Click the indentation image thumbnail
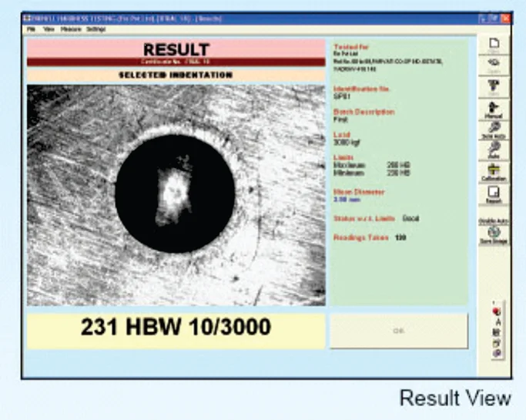This screenshot has height=420, width=526. coord(176,196)
